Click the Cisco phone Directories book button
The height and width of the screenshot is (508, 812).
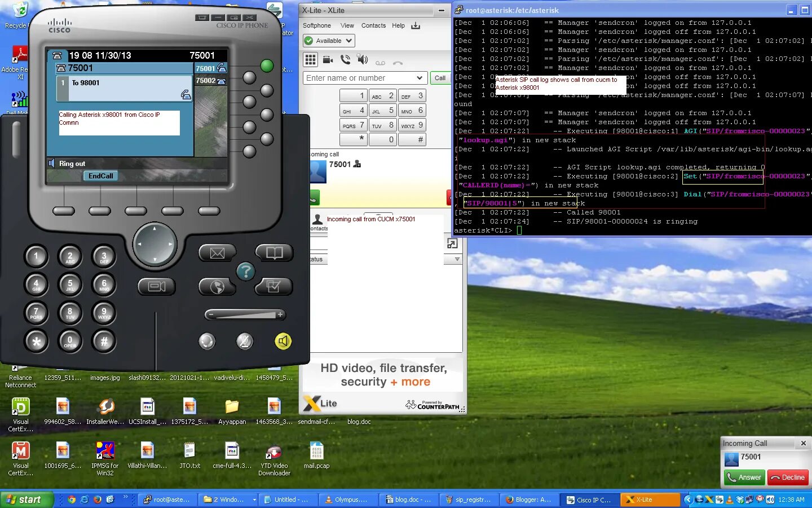(x=274, y=252)
